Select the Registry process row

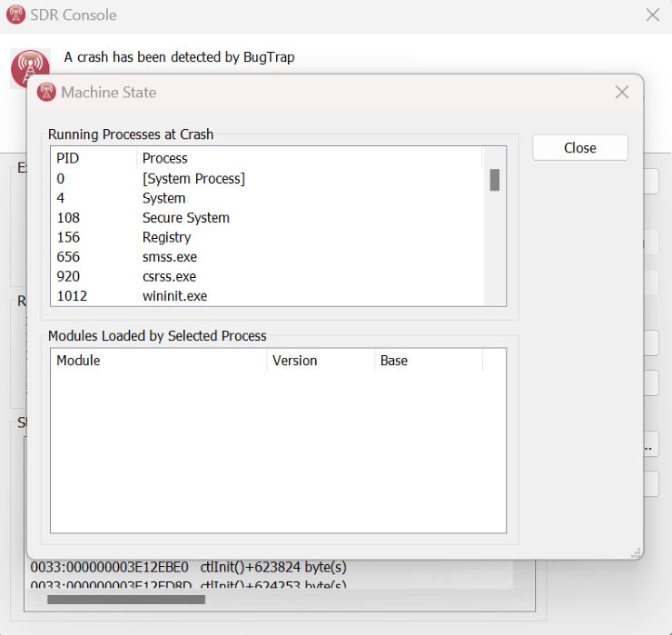point(268,237)
